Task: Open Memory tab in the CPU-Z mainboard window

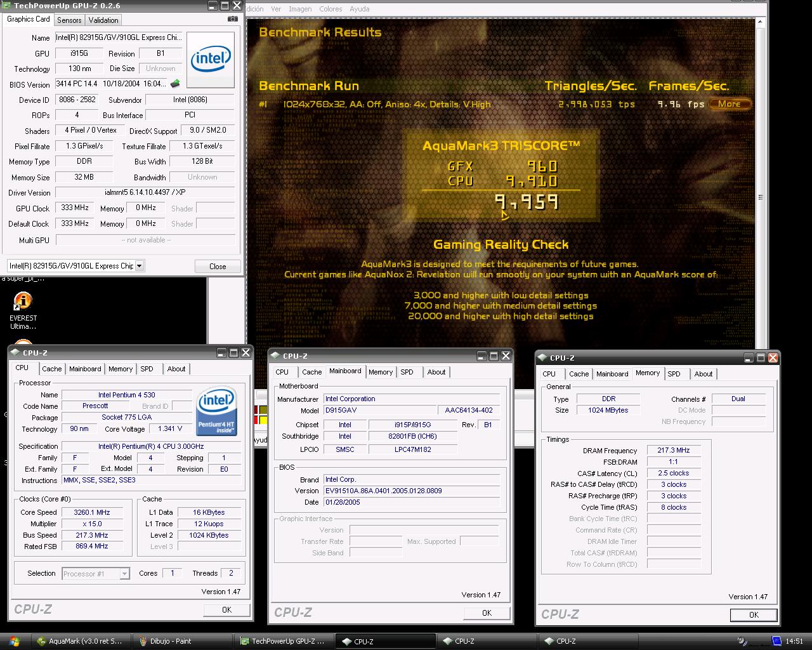Action: 381,372
